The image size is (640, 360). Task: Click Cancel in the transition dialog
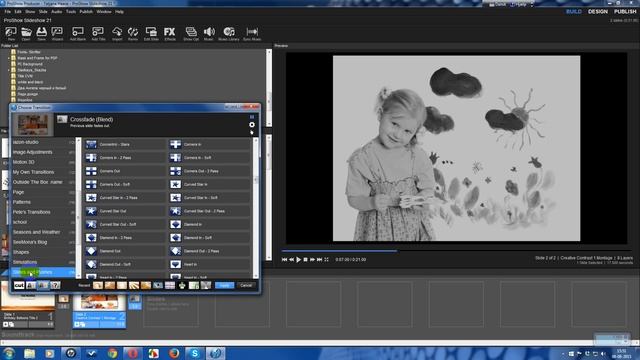tap(246, 285)
